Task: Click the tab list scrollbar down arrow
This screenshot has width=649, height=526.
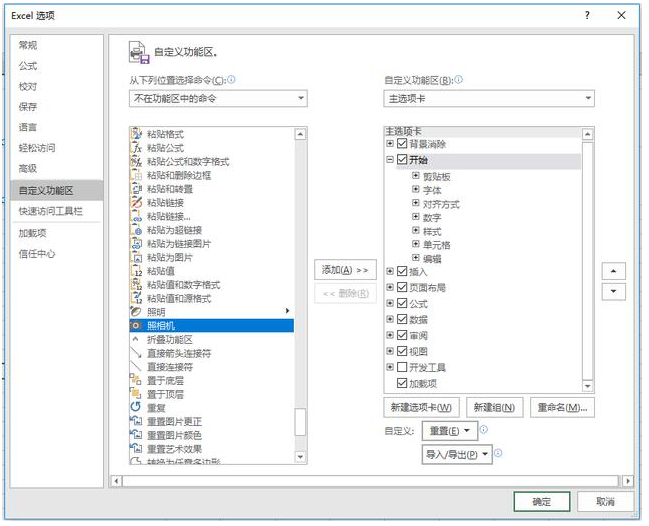Action: click(588, 386)
